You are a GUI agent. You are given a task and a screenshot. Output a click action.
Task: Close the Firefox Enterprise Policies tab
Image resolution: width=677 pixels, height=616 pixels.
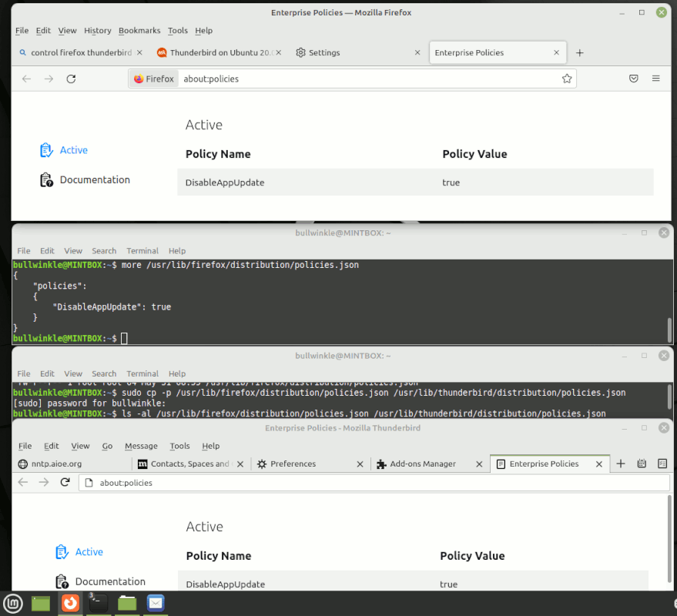(x=557, y=52)
